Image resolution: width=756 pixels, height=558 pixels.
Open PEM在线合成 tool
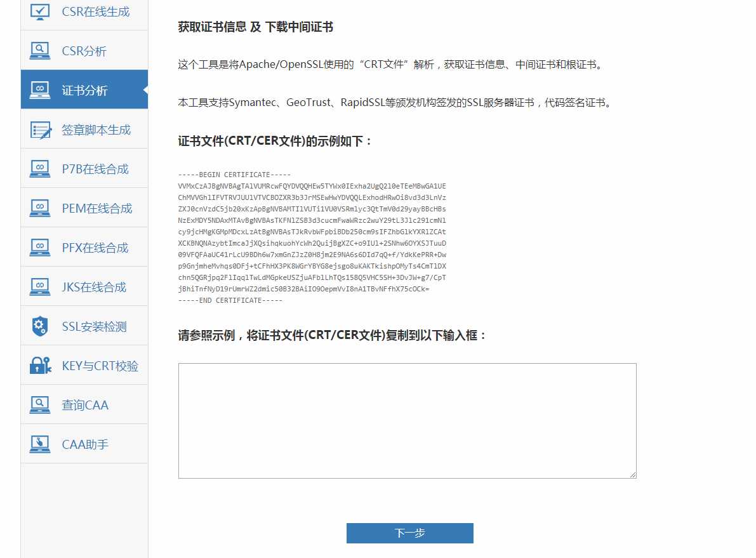point(84,208)
